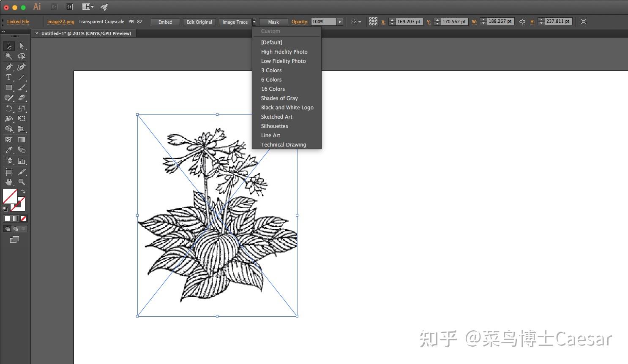Toggle constrain width and height proportions

click(522, 22)
